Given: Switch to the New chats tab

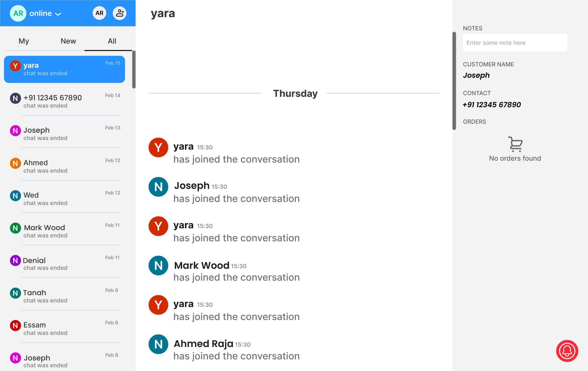Looking at the screenshot, I should point(68,41).
